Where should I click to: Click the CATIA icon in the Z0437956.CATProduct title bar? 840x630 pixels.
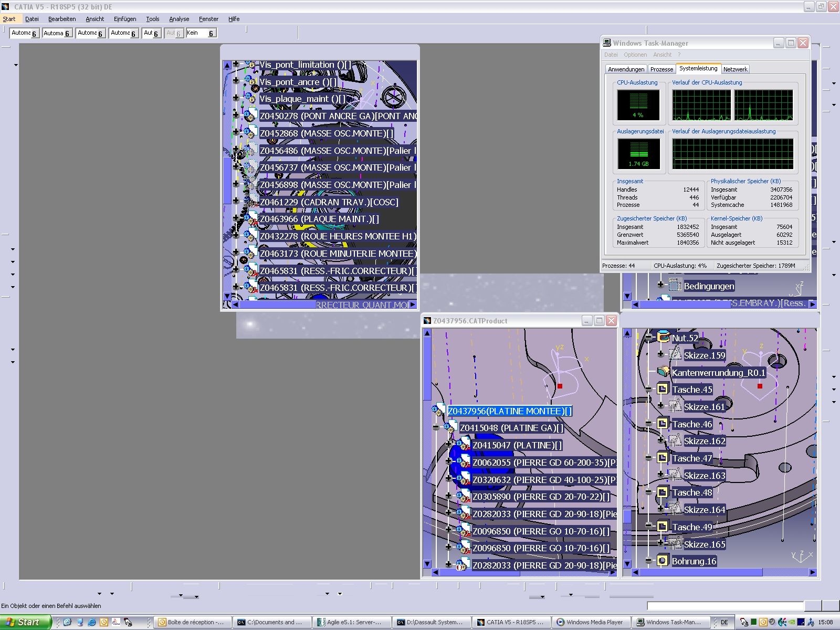(x=427, y=321)
